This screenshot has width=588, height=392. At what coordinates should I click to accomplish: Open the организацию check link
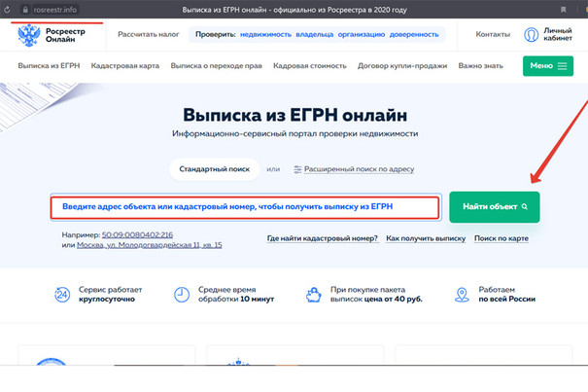(x=362, y=35)
